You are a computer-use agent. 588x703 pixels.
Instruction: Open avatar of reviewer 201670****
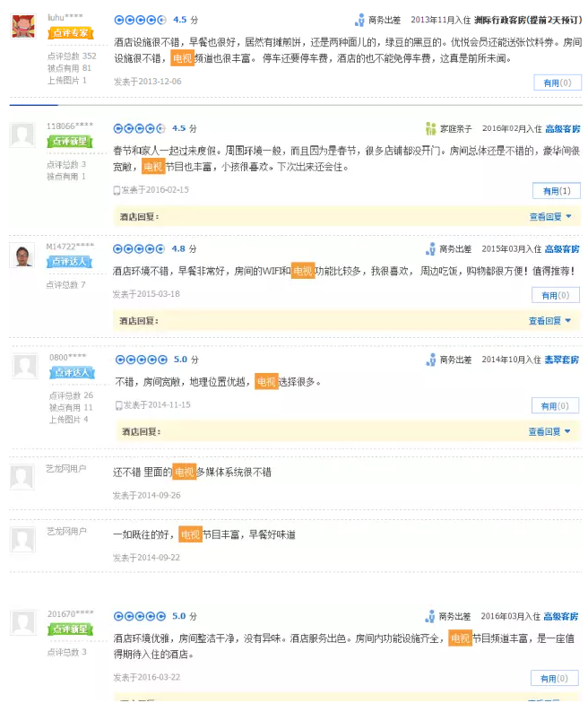click(23, 622)
